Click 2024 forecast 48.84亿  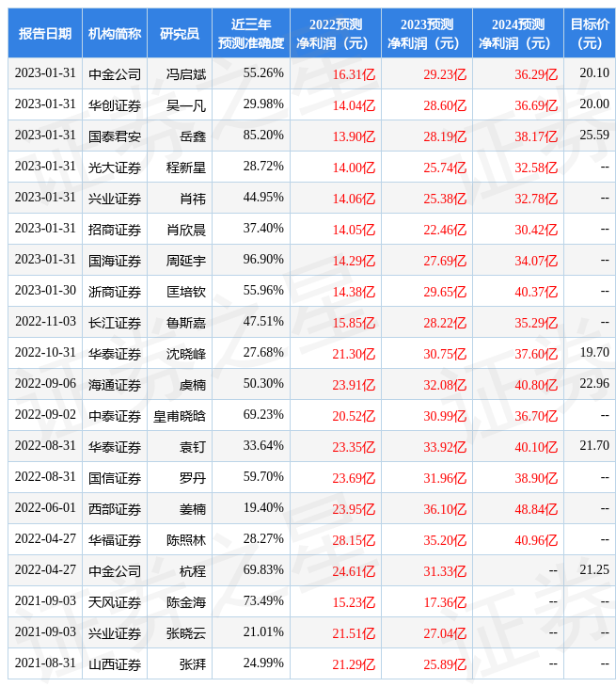click(x=536, y=509)
